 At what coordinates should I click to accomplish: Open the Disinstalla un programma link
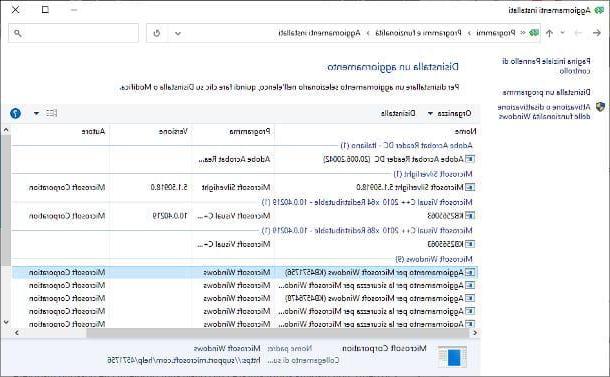pos(546,92)
